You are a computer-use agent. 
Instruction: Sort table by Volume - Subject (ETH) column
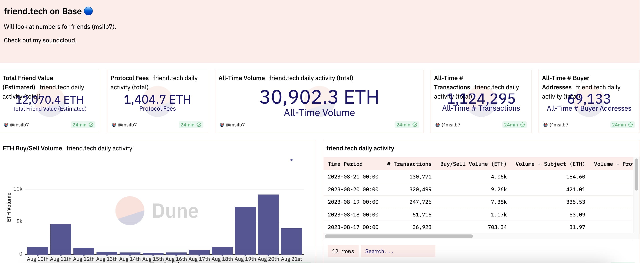click(550, 164)
